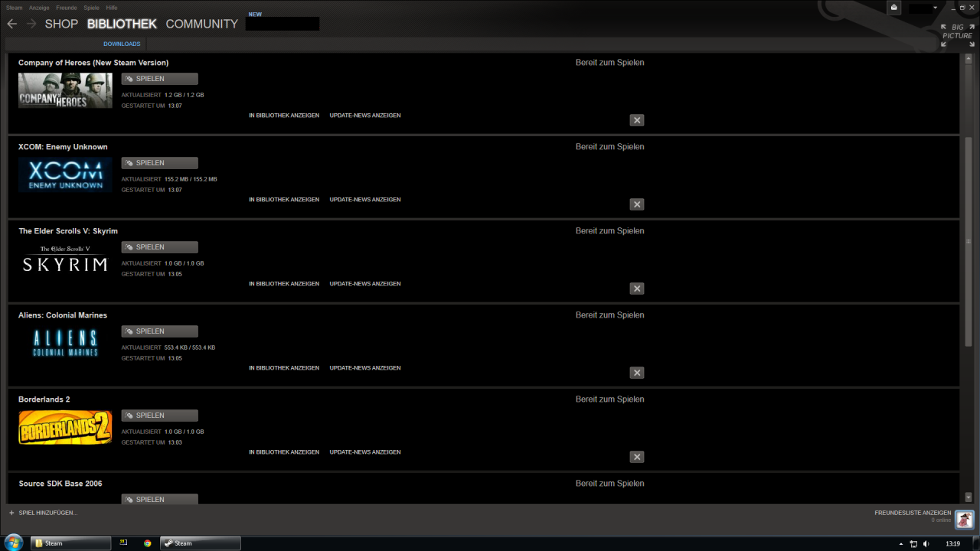Play Skyrim with SPIELEN button
The width and height of the screenshot is (980, 551).
(159, 247)
